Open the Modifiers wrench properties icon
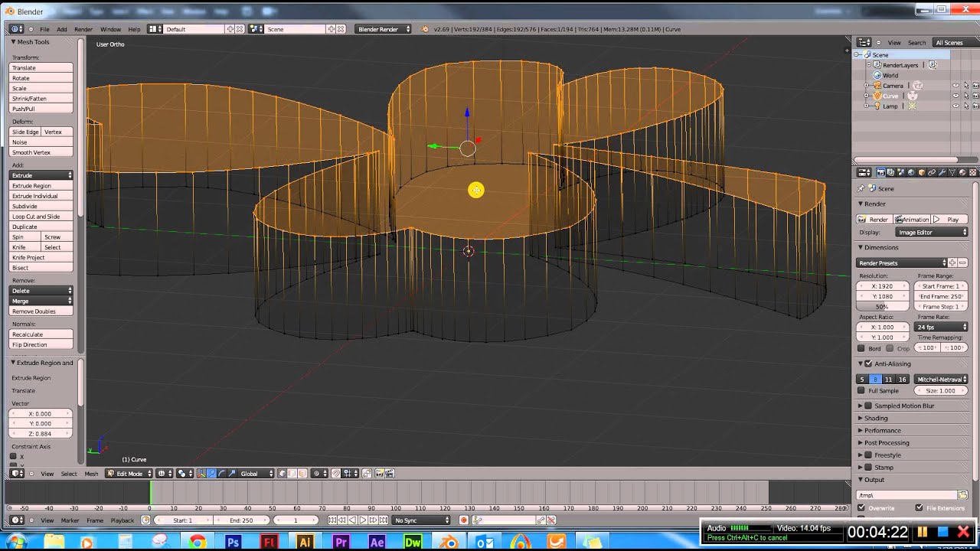 (x=942, y=172)
